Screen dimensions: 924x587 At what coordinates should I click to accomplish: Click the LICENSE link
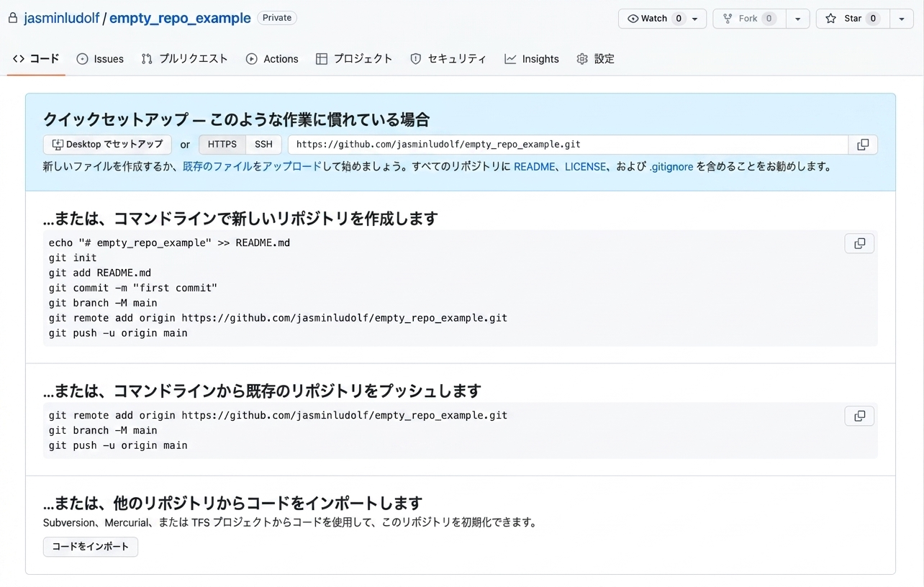tap(586, 167)
